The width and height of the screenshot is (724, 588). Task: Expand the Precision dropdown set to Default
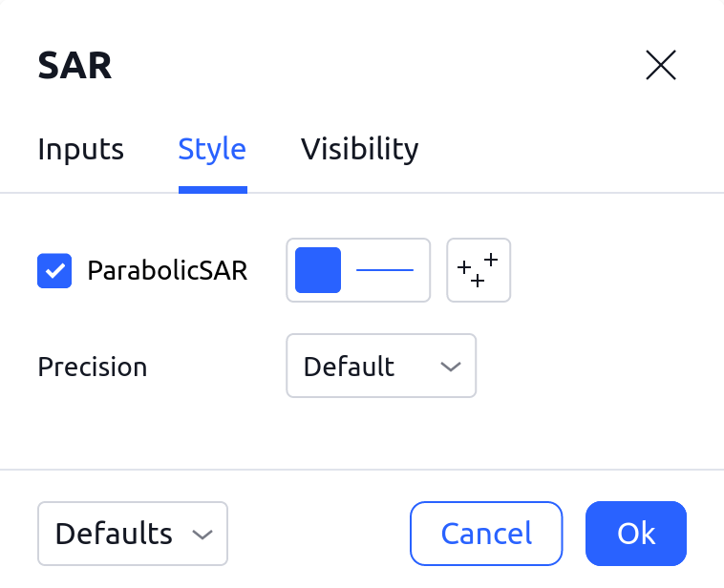380,366
